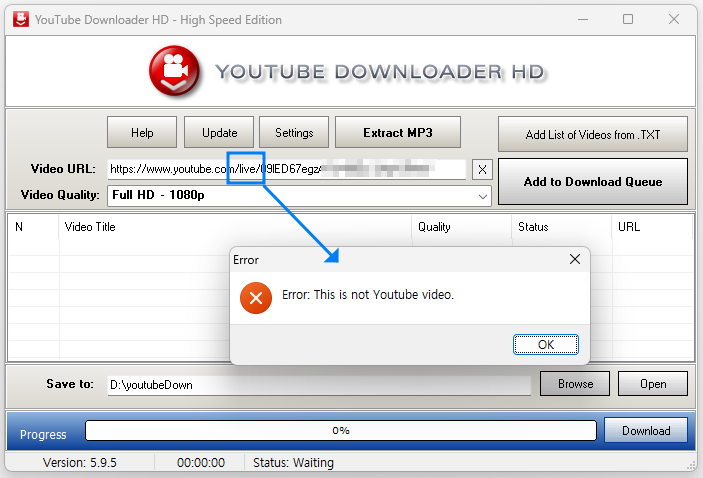Close the Error dialog with its X
703x478 pixels.
point(574,259)
